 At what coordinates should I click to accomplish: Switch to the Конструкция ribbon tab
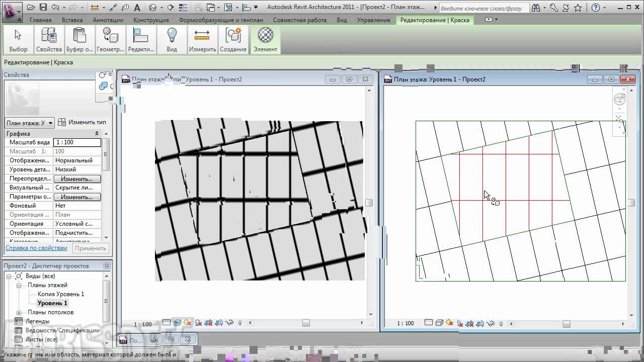(151, 20)
